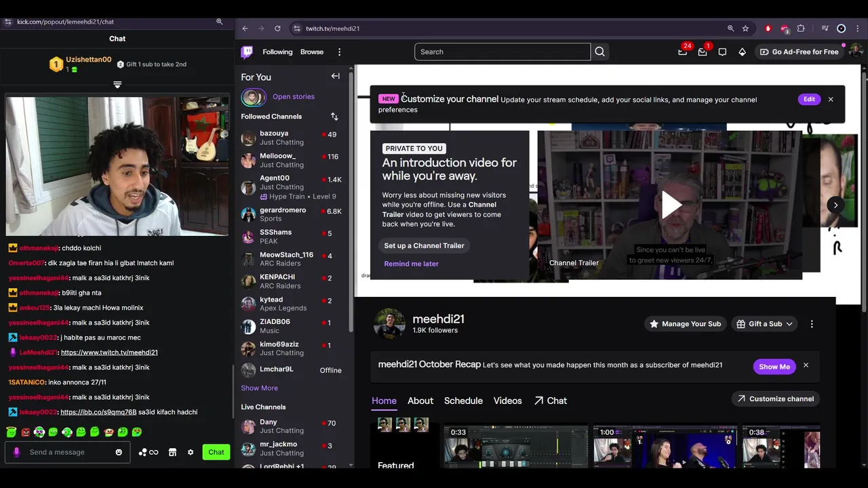The width and height of the screenshot is (868, 488).
Task: Click the red hand ad-blocker extension icon
Action: [x=768, y=28]
